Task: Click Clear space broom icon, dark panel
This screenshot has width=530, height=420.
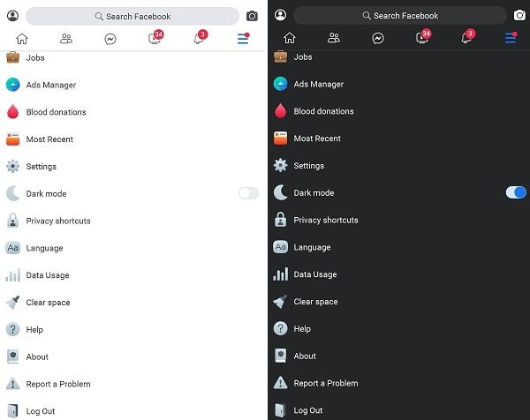Action: (x=280, y=302)
